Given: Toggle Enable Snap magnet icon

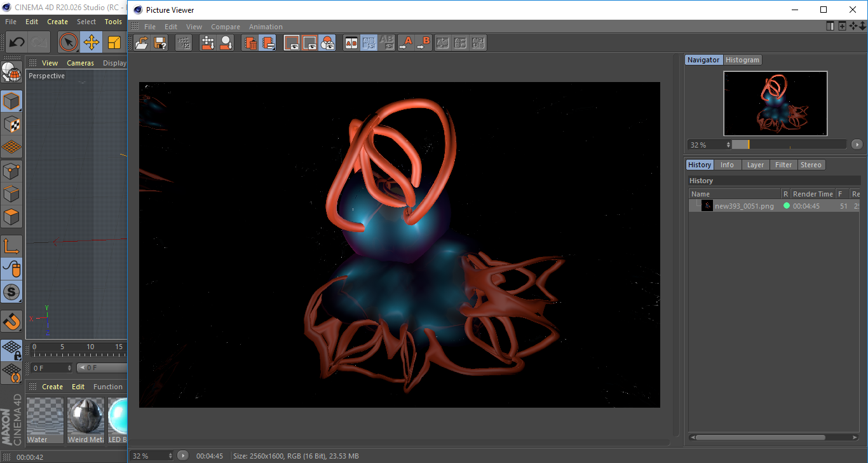Looking at the screenshot, I should [11, 321].
